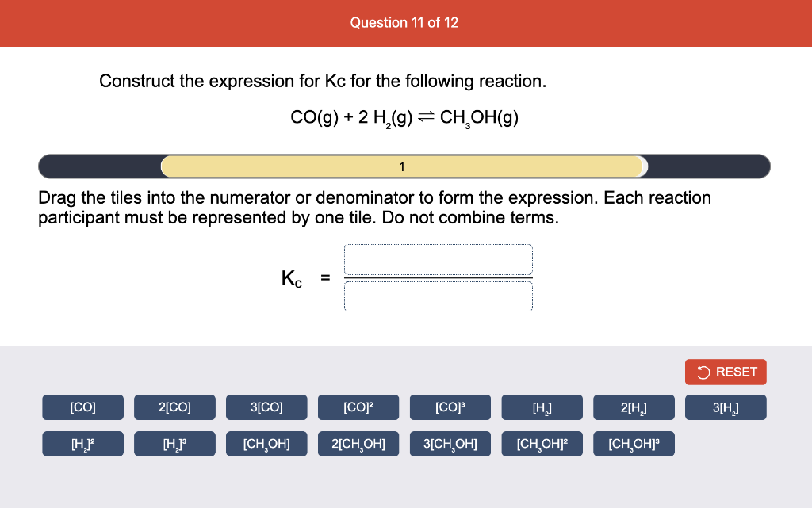
Task: Click the numerator input box
Action: pyautogui.click(x=438, y=259)
